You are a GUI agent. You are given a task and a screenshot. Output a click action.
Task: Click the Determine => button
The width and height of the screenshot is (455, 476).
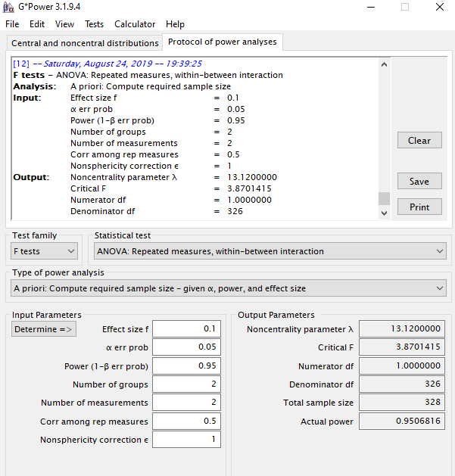tap(44, 329)
